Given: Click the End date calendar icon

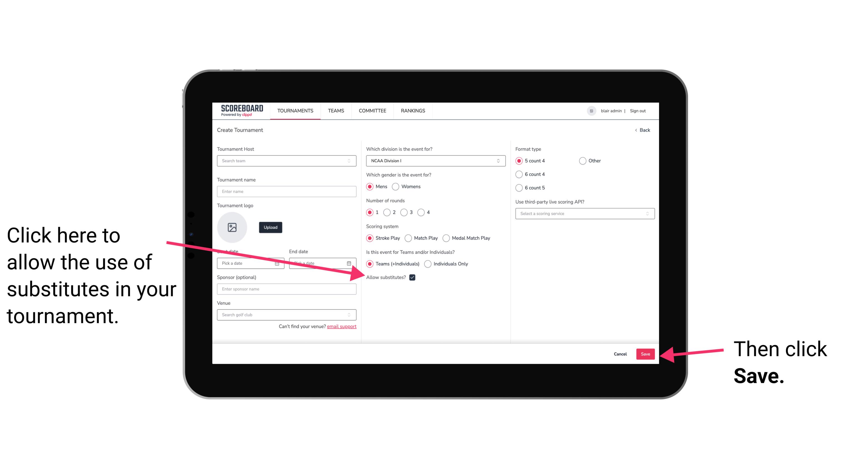Looking at the screenshot, I should click(x=350, y=263).
